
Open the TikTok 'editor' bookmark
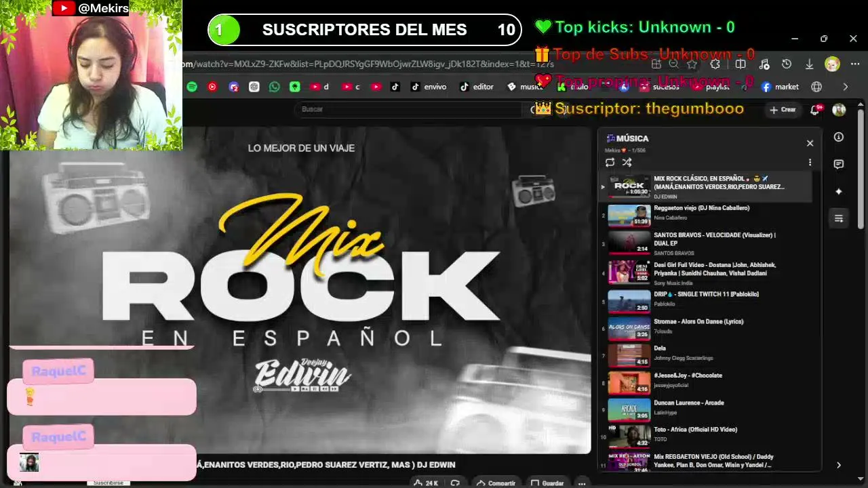(477, 87)
